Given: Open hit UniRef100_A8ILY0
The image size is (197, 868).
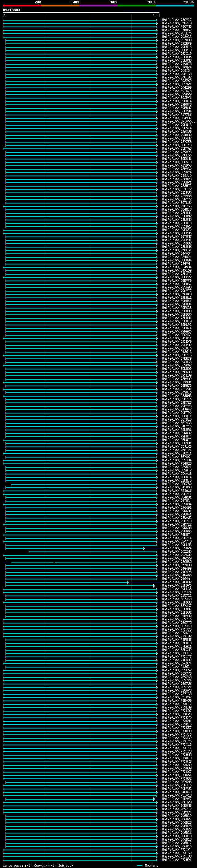Looking at the screenshot, I should 177,33.
